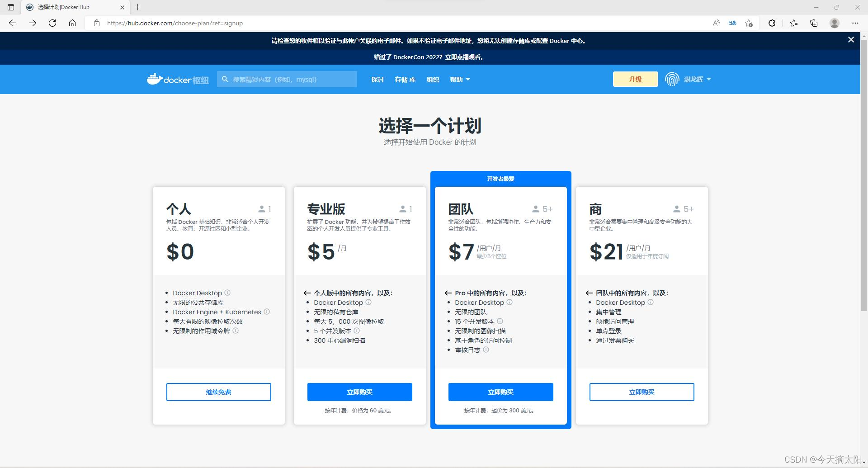Screen dimensions: 868x468
Task: Click info icon beside Docker Desktop in 商 plan
Action: [651, 302]
